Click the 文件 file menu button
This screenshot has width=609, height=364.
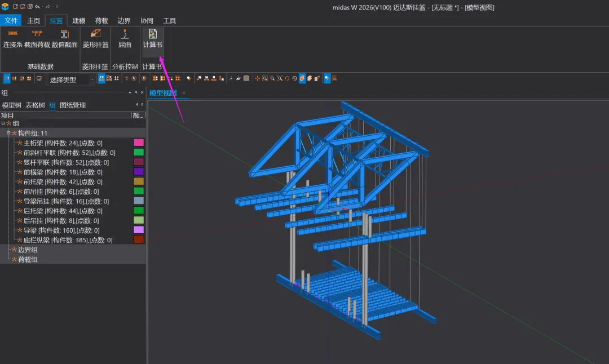point(11,21)
